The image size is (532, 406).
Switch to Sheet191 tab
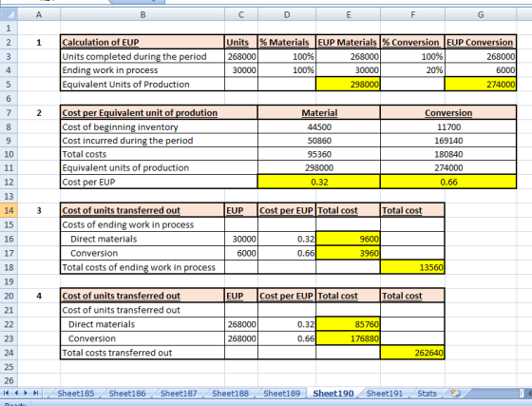pos(385,393)
